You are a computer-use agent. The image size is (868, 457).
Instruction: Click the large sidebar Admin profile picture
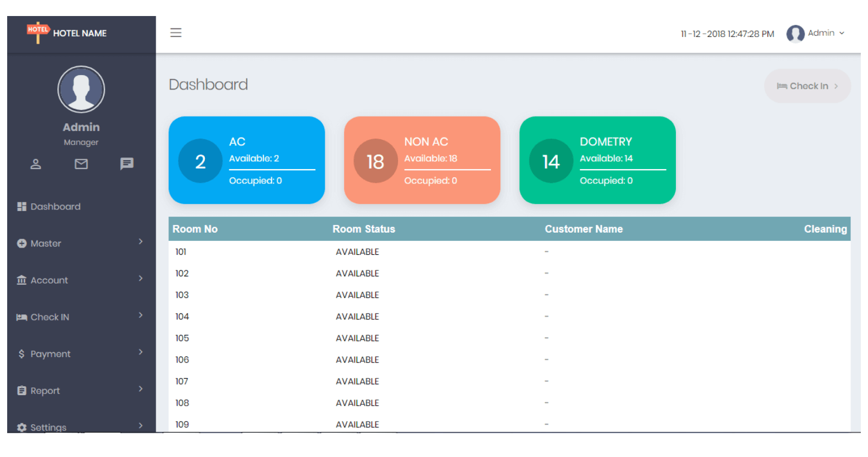coord(81,90)
